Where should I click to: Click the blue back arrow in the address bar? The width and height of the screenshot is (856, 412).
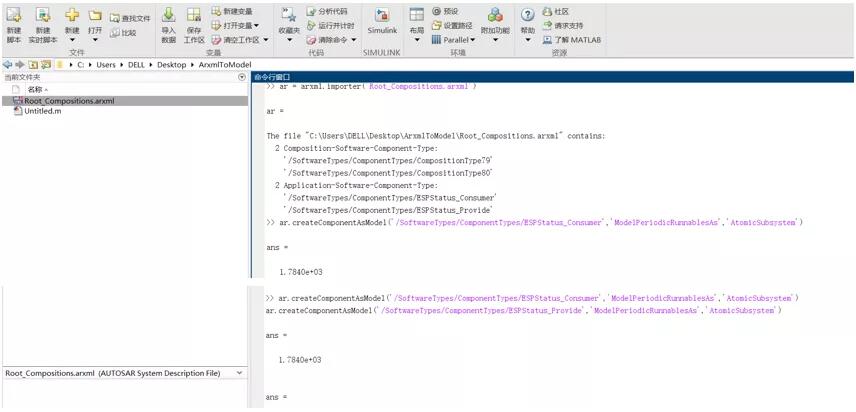coord(8,64)
